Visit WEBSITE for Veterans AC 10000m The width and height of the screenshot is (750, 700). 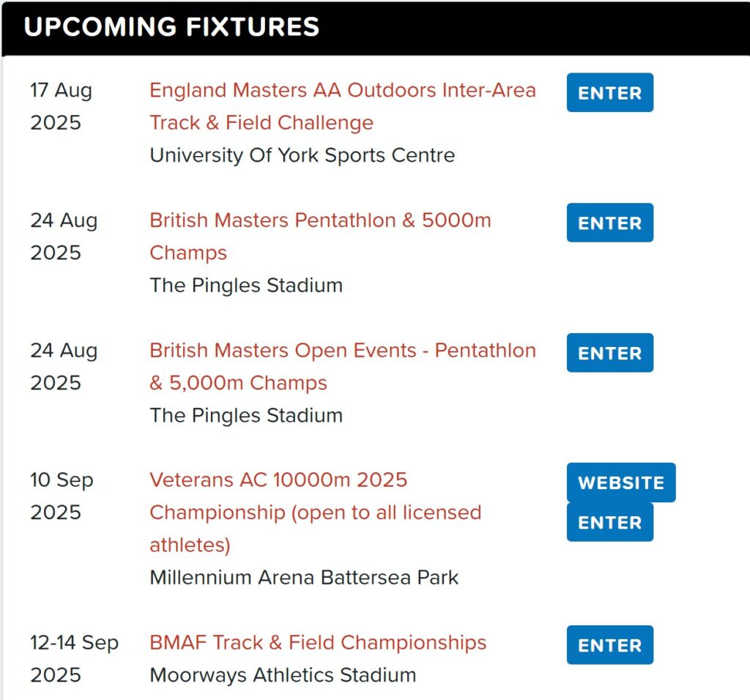pyautogui.click(x=621, y=483)
